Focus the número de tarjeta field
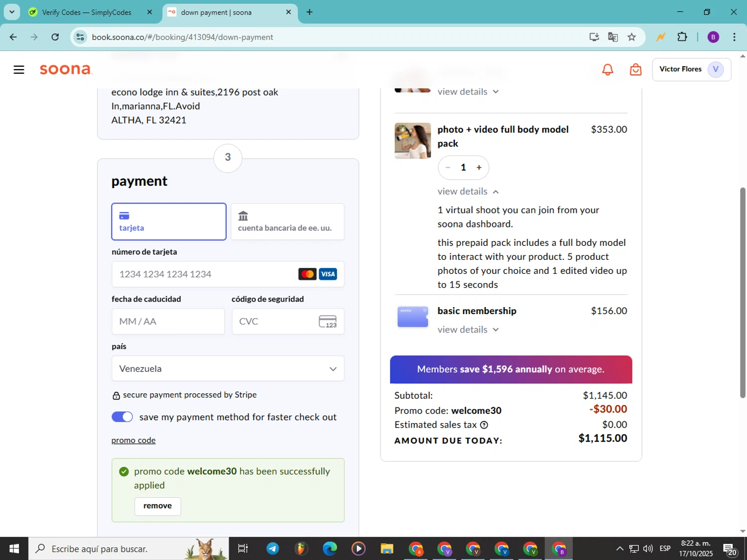The image size is (747, 560). click(228, 274)
